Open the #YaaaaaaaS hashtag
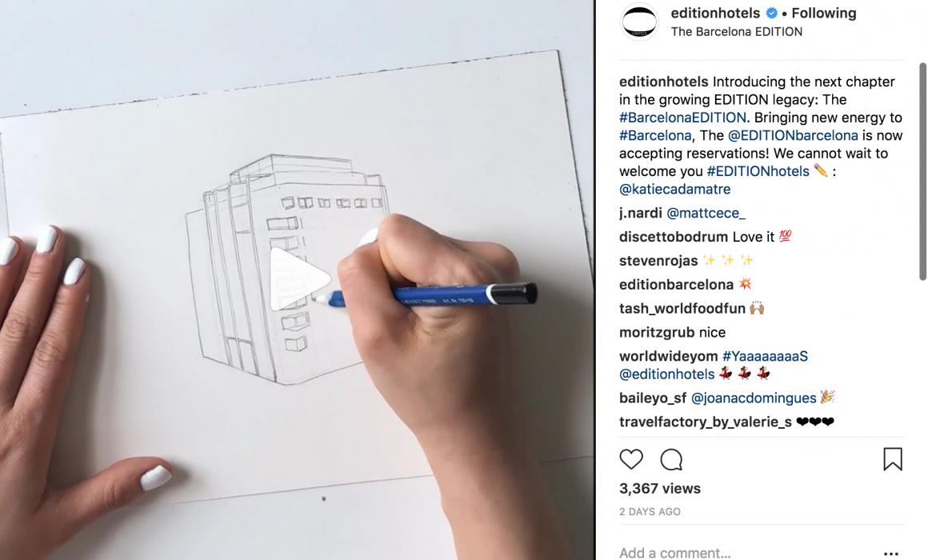The width and height of the screenshot is (928, 560). (x=765, y=356)
